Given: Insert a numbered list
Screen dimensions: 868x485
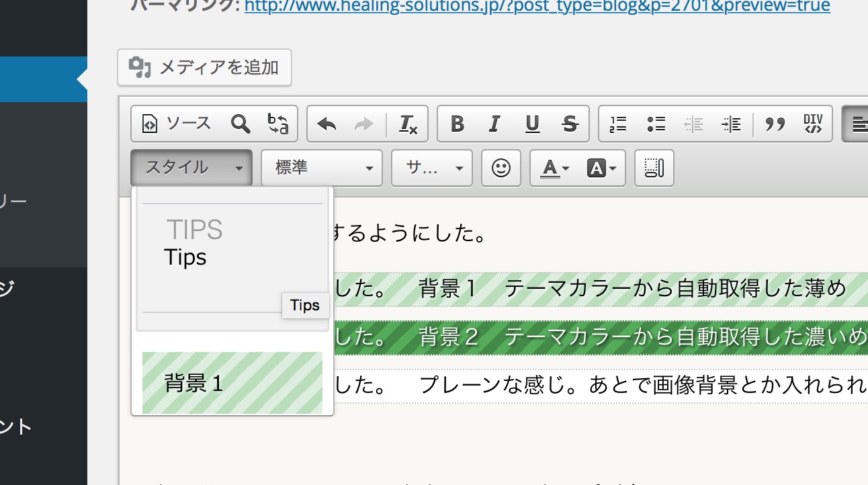Looking at the screenshot, I should 617,124.
